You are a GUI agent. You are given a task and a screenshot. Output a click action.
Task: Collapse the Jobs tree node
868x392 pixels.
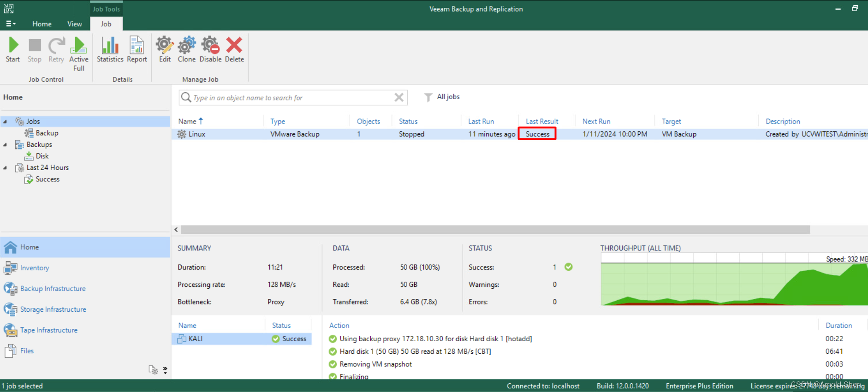(x=5, y=121)
